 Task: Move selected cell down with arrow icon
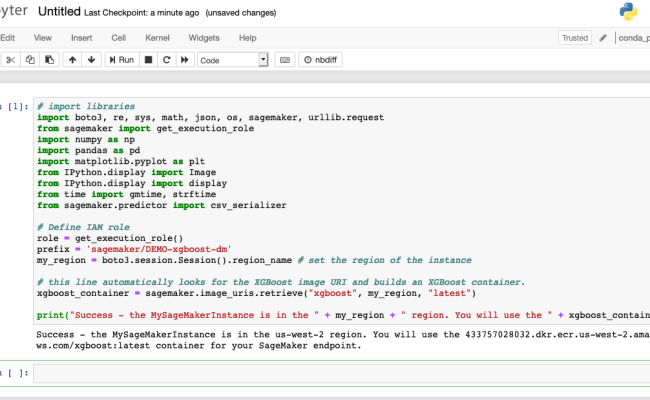[92, 60]
